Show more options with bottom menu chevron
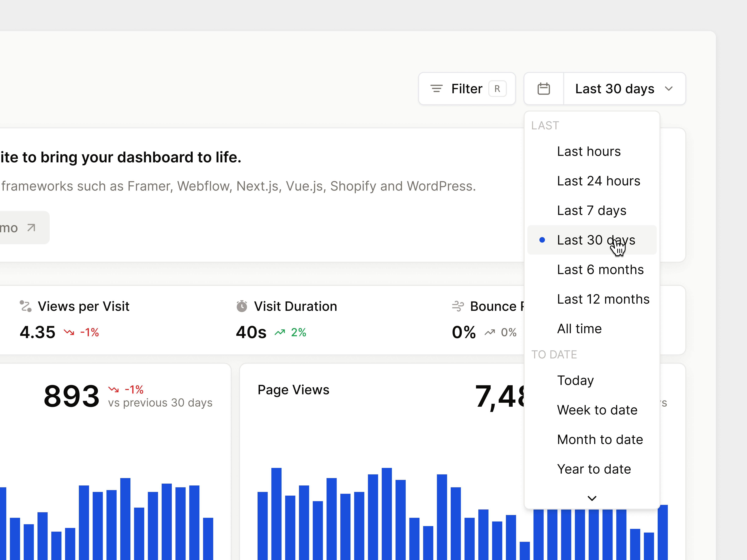The height and width of the screenshot is (560, 747). 592,498
